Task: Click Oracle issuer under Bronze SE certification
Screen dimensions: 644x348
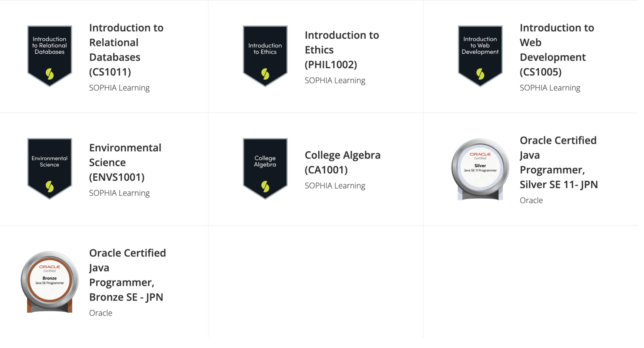Action: 101,313
